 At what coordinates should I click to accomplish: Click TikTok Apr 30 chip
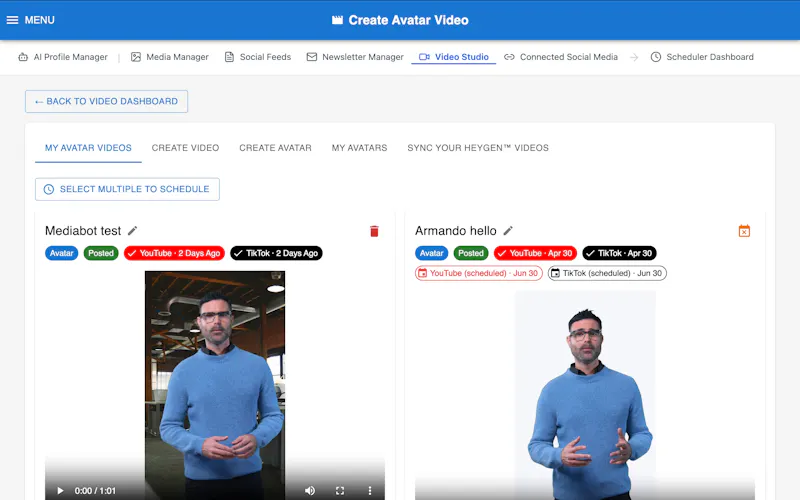(x=619, y=253)
